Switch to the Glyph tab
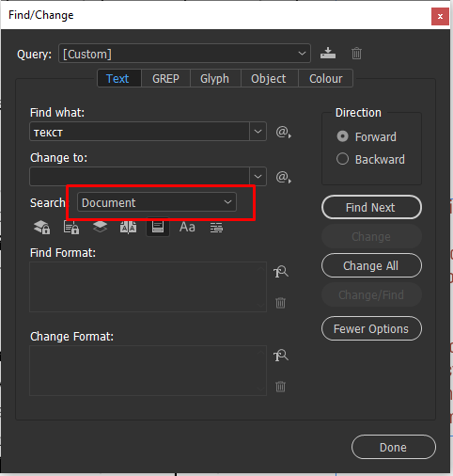 coord(215,78)
